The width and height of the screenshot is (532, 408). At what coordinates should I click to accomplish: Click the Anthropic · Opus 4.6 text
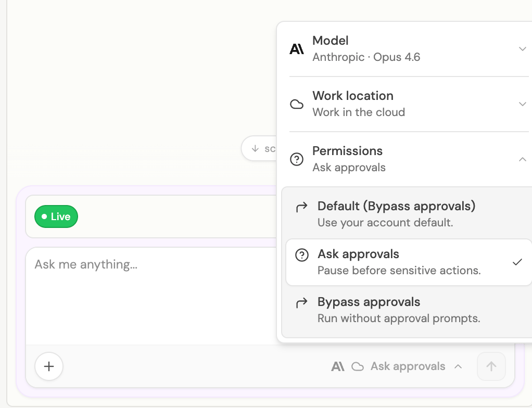(x=366, y=57)
